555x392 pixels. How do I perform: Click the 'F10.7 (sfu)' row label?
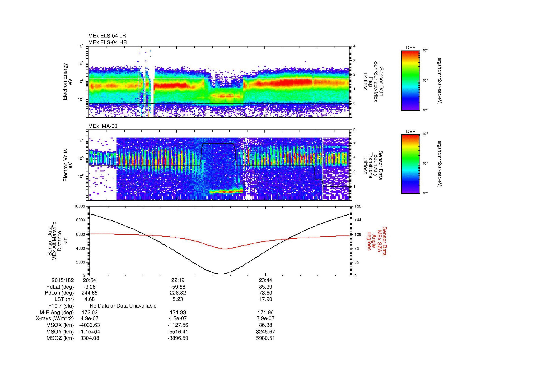click(x=61, y=306)
